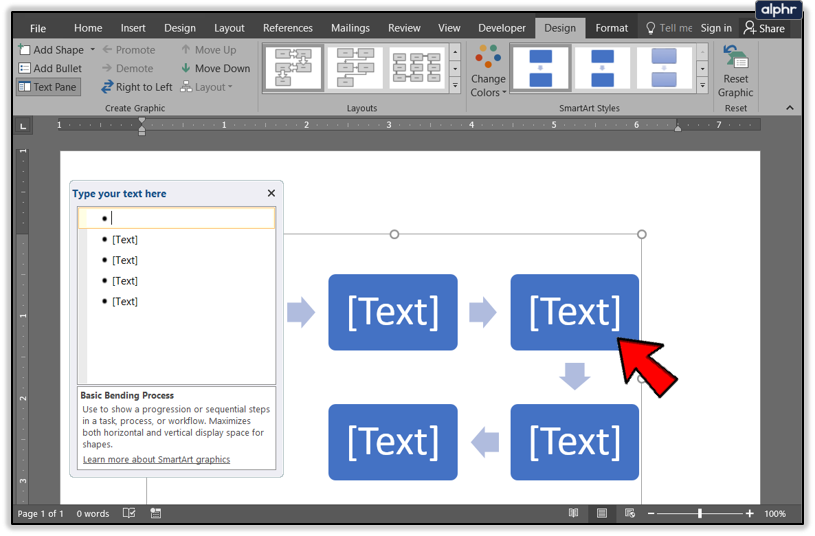The image size is (815, 536).
Task: Click the zoom in plus icon
Action: click(750, 513)
